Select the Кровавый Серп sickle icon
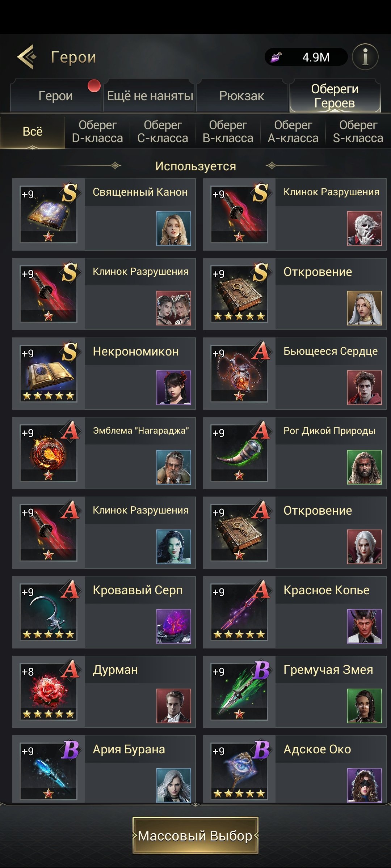 click(49, 612)
